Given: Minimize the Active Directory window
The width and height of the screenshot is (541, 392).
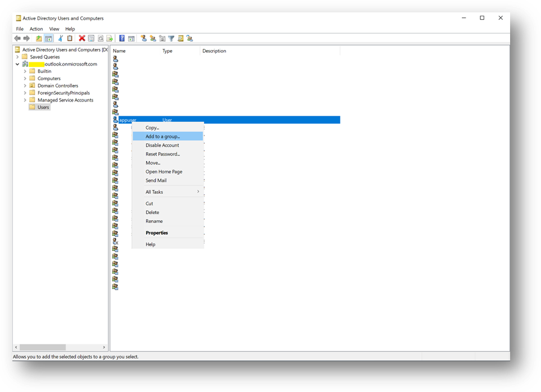Looking at the screenshot, I should pyautogui.click(x=463, y=18).
